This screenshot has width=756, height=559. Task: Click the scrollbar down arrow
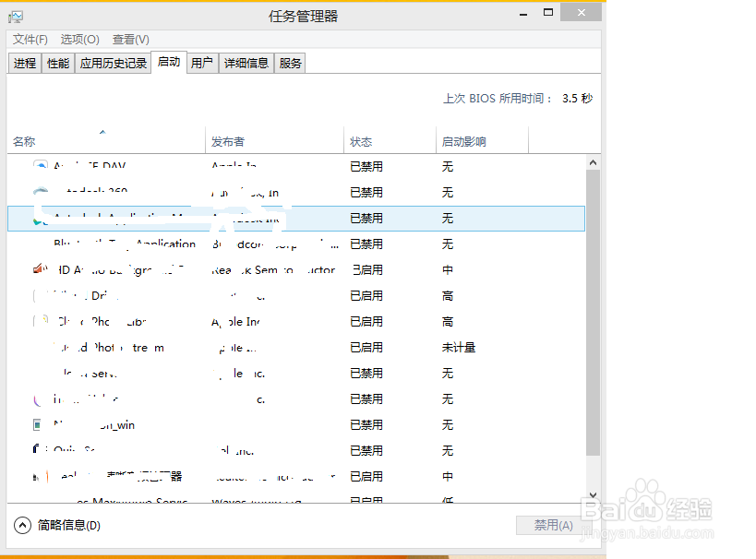click(594, 494)
